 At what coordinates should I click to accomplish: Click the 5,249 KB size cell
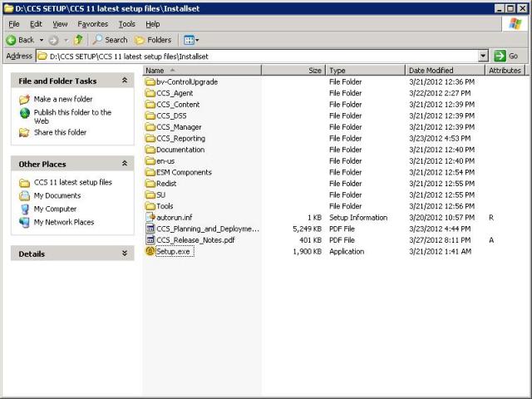(307, 229)
